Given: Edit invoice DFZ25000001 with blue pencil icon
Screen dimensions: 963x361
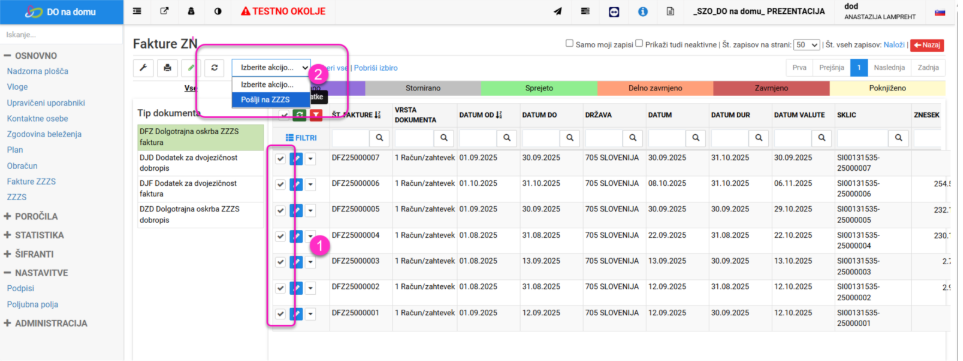Looking at the screenshot, I should coord(296,314).
